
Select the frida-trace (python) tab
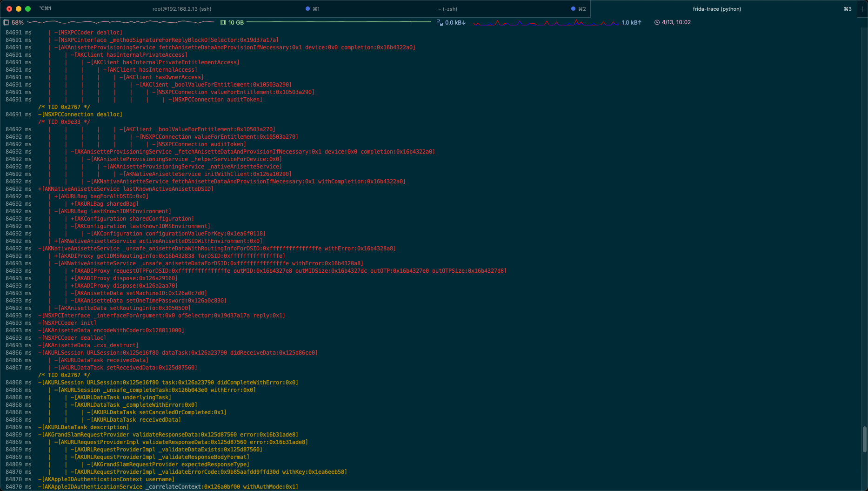[716, 9]
